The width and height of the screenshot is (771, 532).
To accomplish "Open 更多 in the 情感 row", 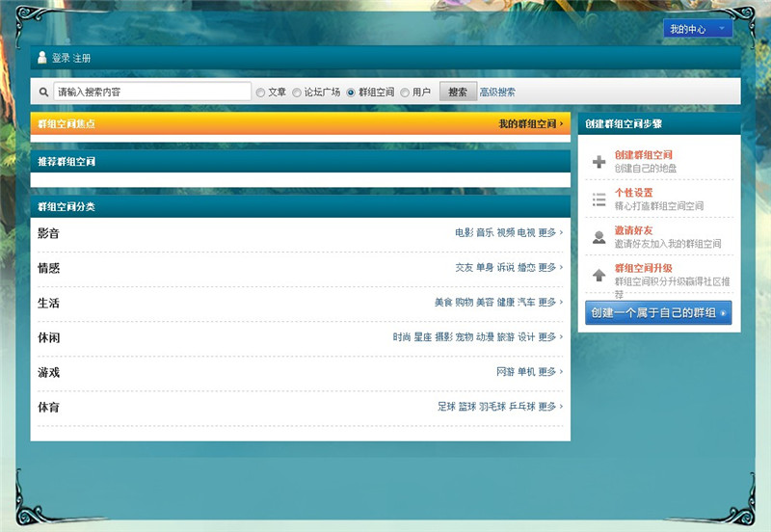I will click(550, 268).
